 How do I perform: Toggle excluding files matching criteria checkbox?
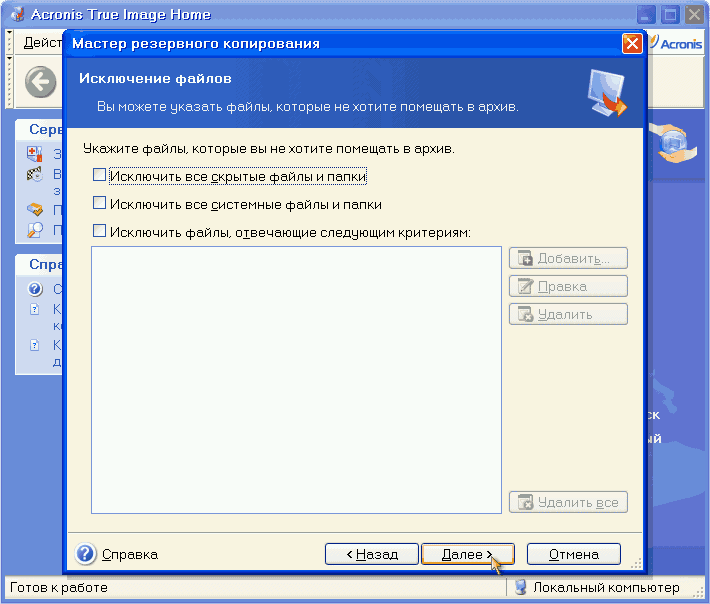pos(99,231)
